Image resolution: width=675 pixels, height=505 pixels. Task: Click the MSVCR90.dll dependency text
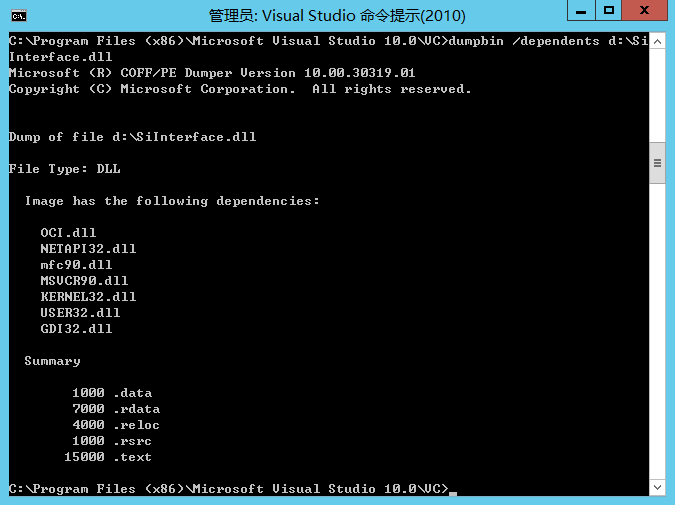[x=84, y=281]
